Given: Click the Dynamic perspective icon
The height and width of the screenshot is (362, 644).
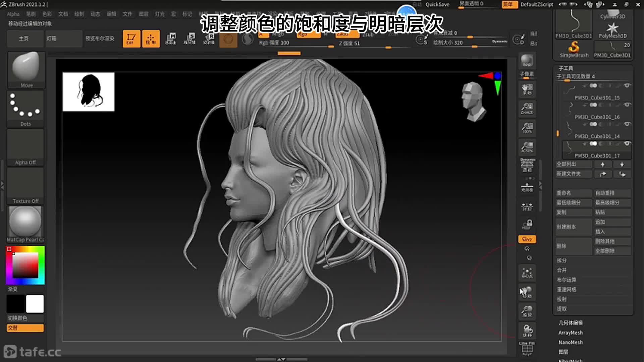Looking at the screenshot, I should tap(527, 165).
